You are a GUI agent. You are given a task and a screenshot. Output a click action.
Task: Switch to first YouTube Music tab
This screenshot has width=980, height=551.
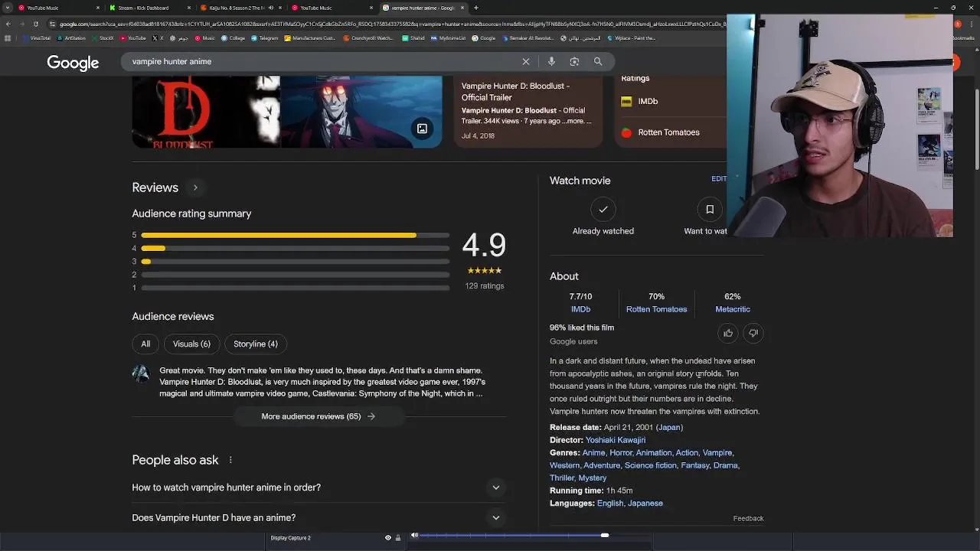[58, 8]
